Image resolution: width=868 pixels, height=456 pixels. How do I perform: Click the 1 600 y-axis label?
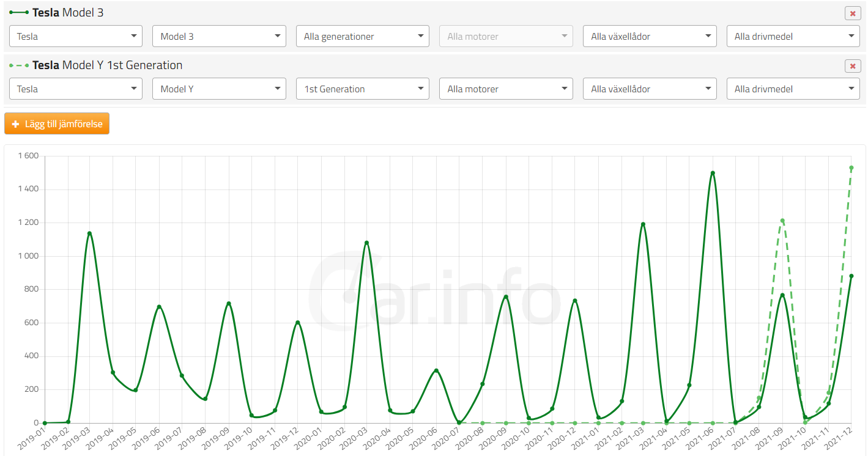coord(28,156)
